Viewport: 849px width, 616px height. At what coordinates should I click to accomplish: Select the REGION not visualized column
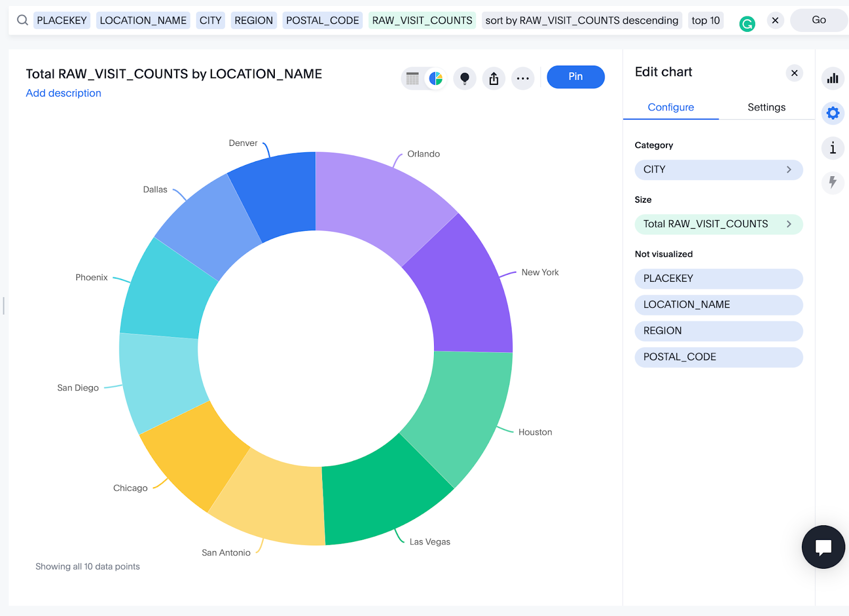718,331
